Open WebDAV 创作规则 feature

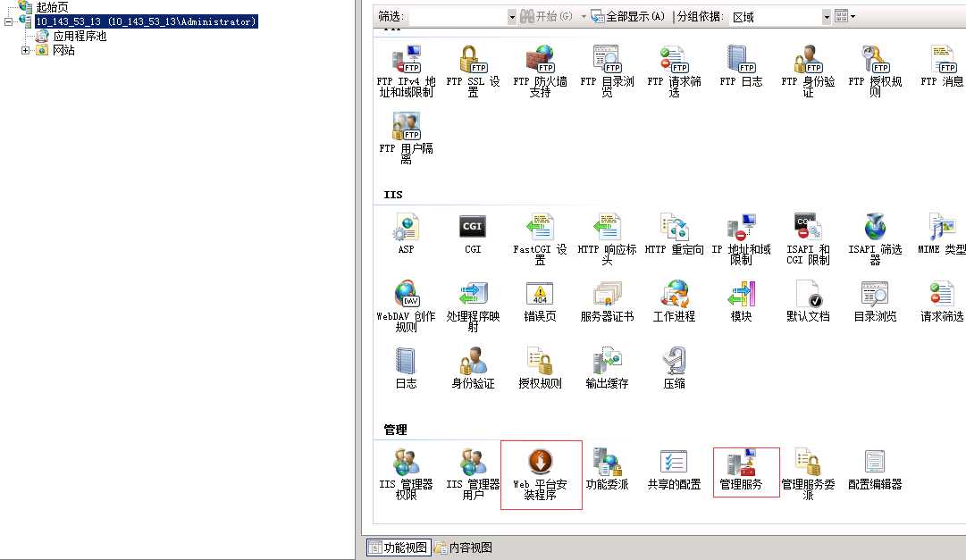point(406,307)
